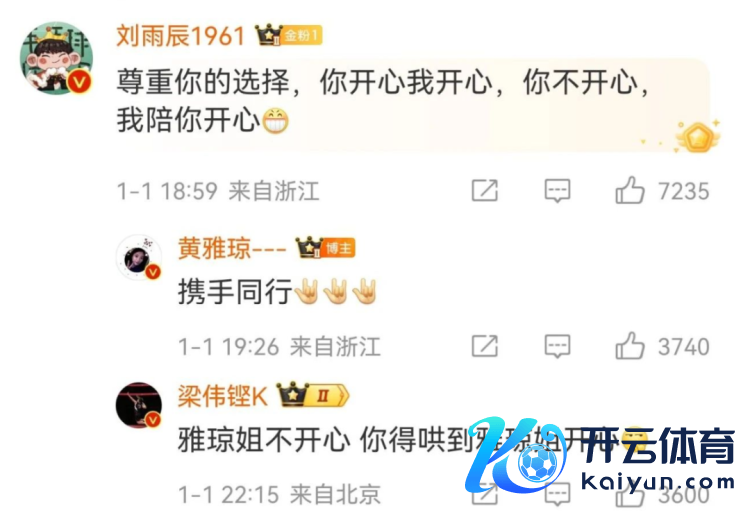Tap the level II badge beside 梁伟铿K
This screenshot has width=750, height=515.
pos(327,395)
